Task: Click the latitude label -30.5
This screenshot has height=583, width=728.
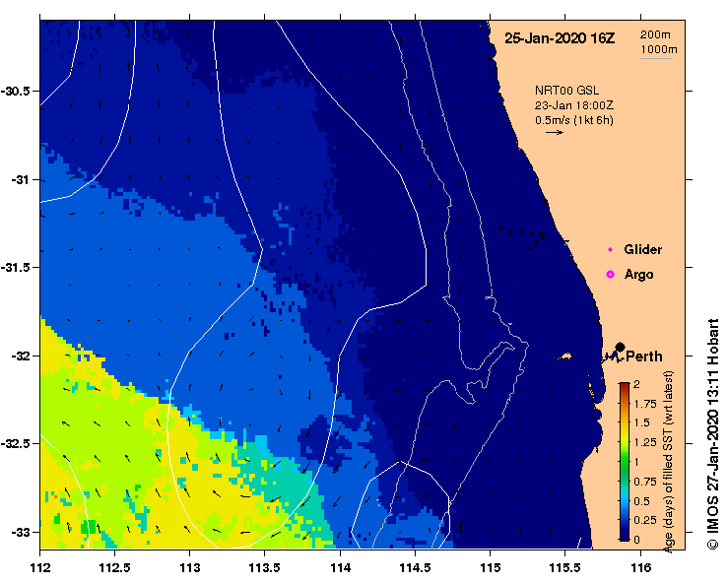Action: point(16,91)
